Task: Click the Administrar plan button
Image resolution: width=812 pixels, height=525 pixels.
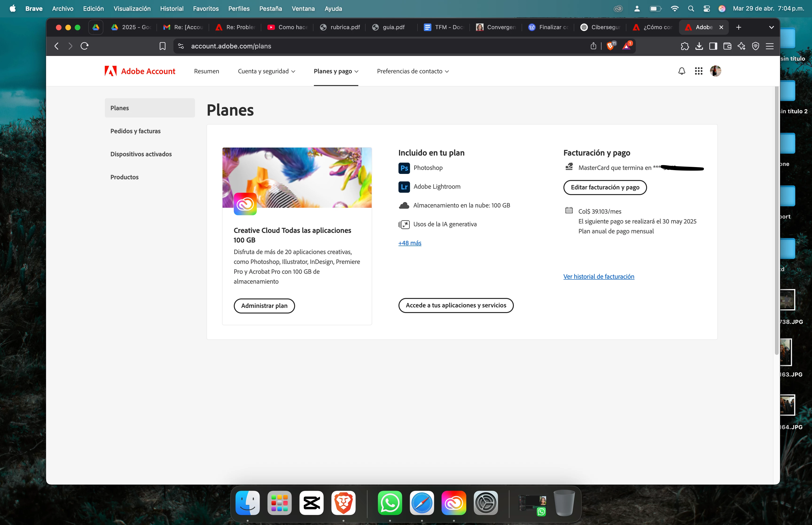Action: tap(264, 306)
